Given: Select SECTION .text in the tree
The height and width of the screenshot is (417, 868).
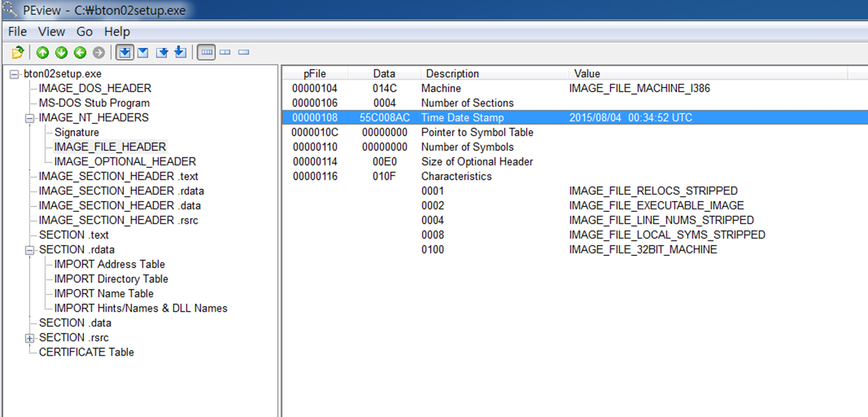Looking at the screenshot, I should 74,235.
